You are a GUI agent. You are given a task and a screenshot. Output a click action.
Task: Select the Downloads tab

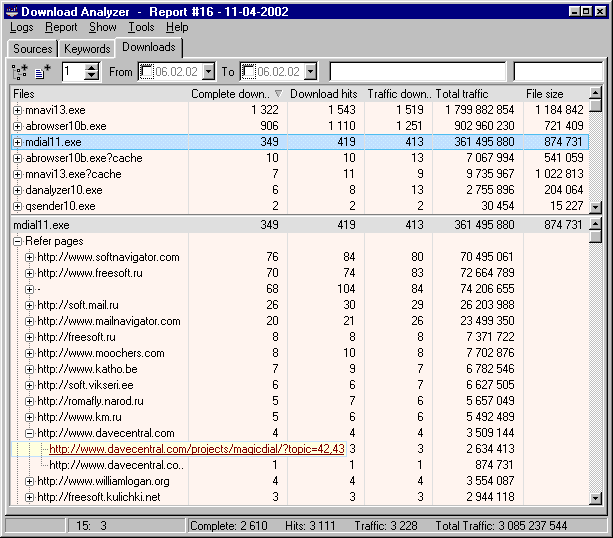[x=149, y=47]
